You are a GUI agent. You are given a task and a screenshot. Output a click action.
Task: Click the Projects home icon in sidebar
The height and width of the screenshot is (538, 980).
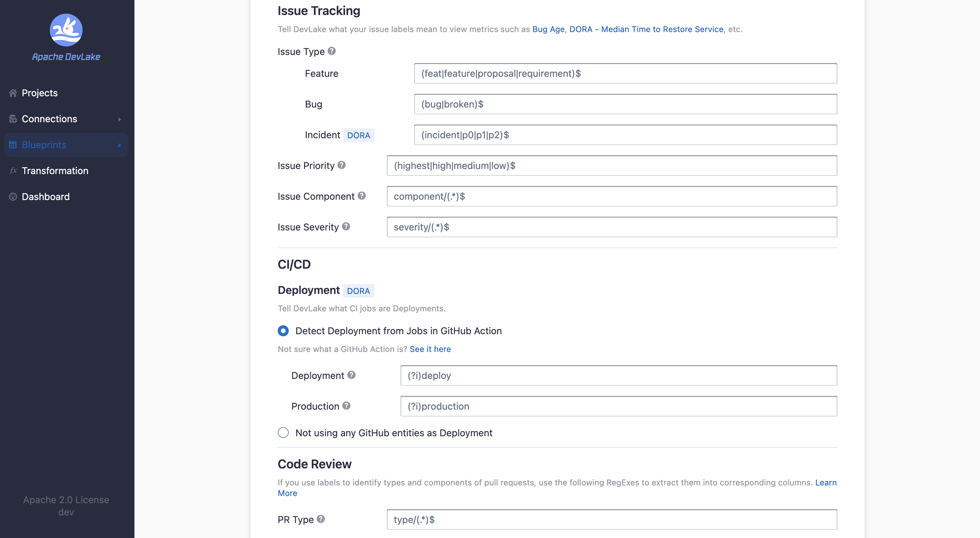click(x=13, y=93)
